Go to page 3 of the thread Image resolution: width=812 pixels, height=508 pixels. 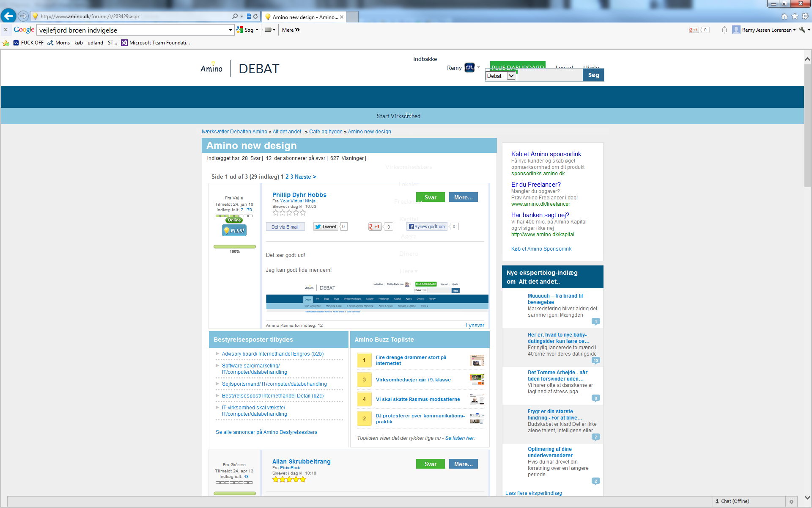click(291, 177)
